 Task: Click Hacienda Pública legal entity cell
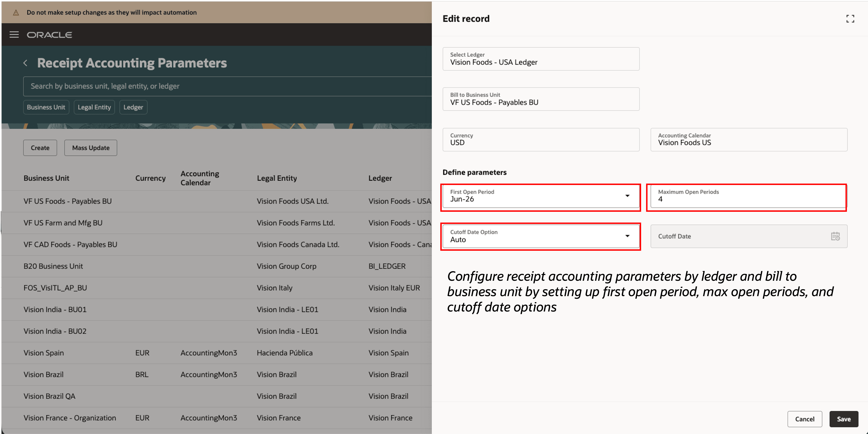click(x=284, y=353)
